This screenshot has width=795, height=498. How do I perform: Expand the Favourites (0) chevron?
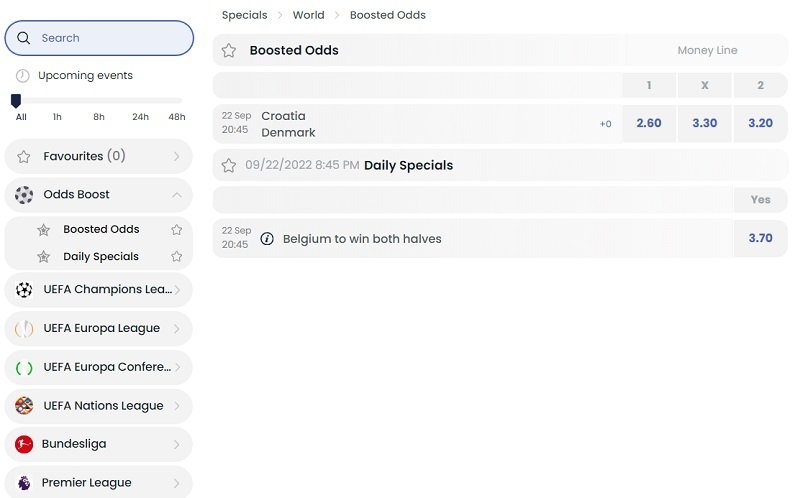coord(176,156)
